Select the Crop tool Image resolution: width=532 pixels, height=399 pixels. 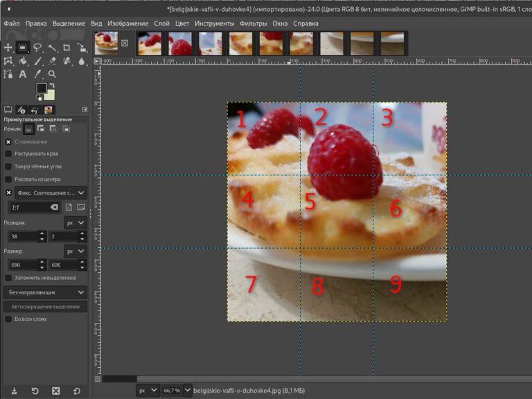click(x=66, y=48)
